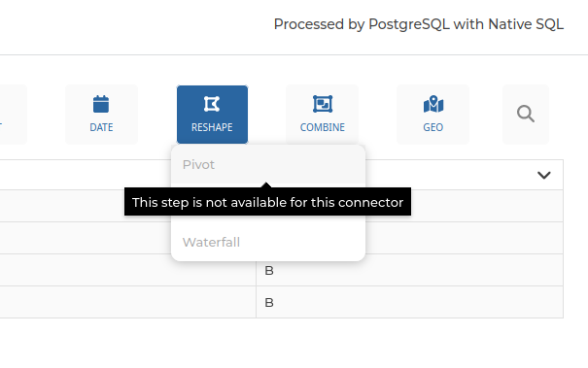This screenshot has height=368, width=588.
Task: Click the "not available for this connector" tooltip
Action: [x=267, y=202]
